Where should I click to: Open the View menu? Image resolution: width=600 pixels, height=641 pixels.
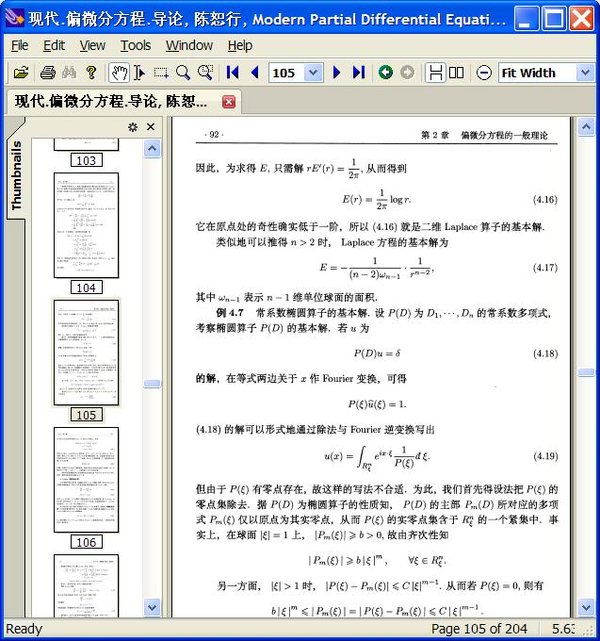pyautogui.click(x=92, y=45)
